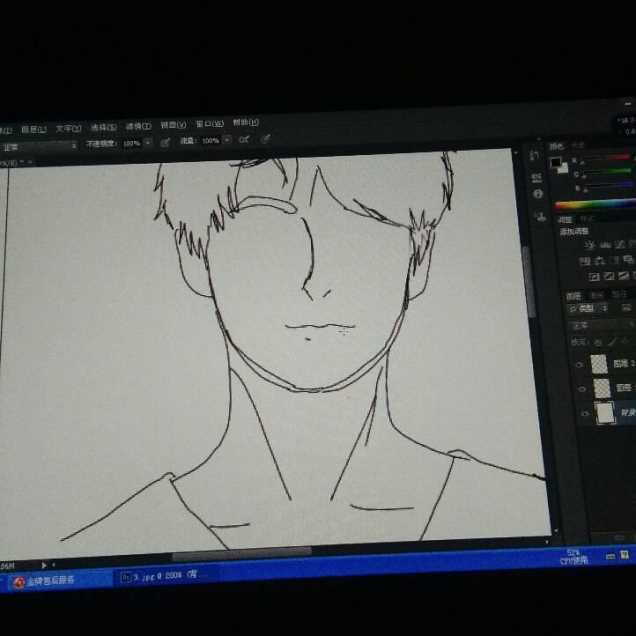Click the rightmost system tray icon
This screenshot has height=636, width=636.
tap(625, 555)
